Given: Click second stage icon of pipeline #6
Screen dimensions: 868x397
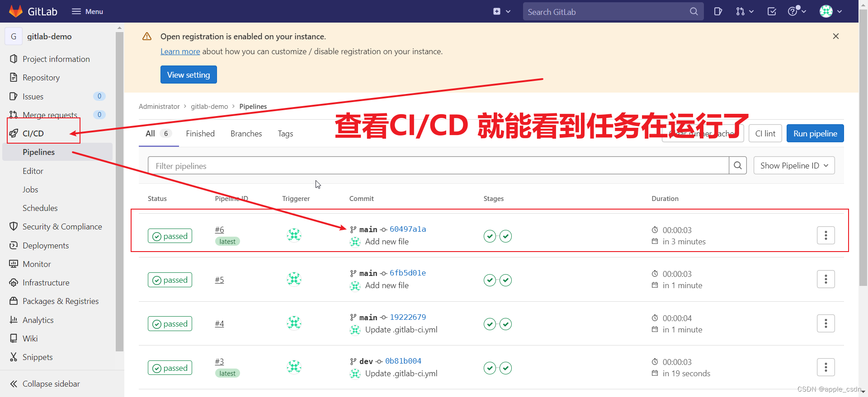Looking at the screenshot, I should tap(506, 236).
